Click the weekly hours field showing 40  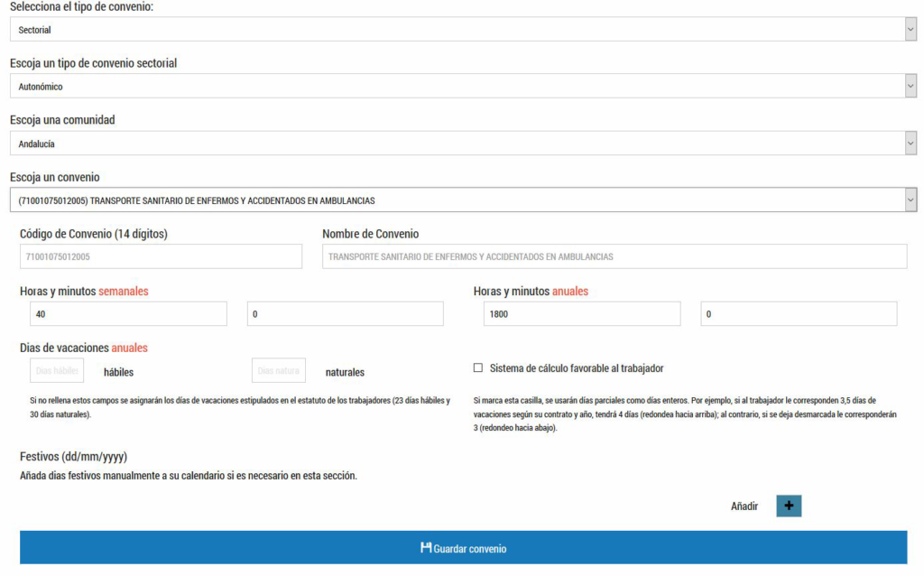point(128,313)
